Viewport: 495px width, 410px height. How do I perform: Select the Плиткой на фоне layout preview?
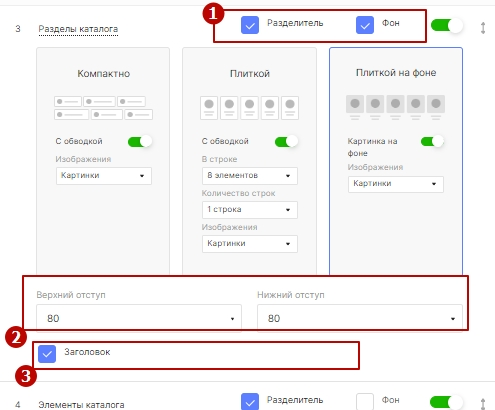coord(395,107)
